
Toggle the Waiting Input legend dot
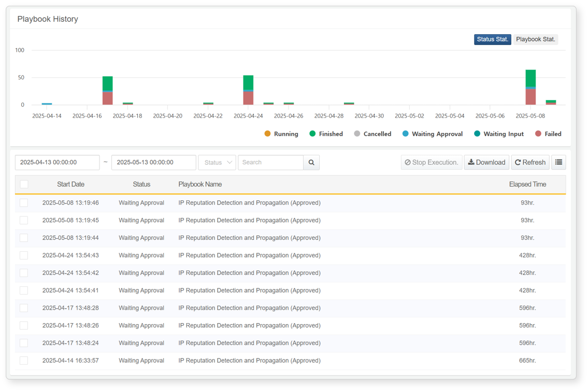(477, 134)
